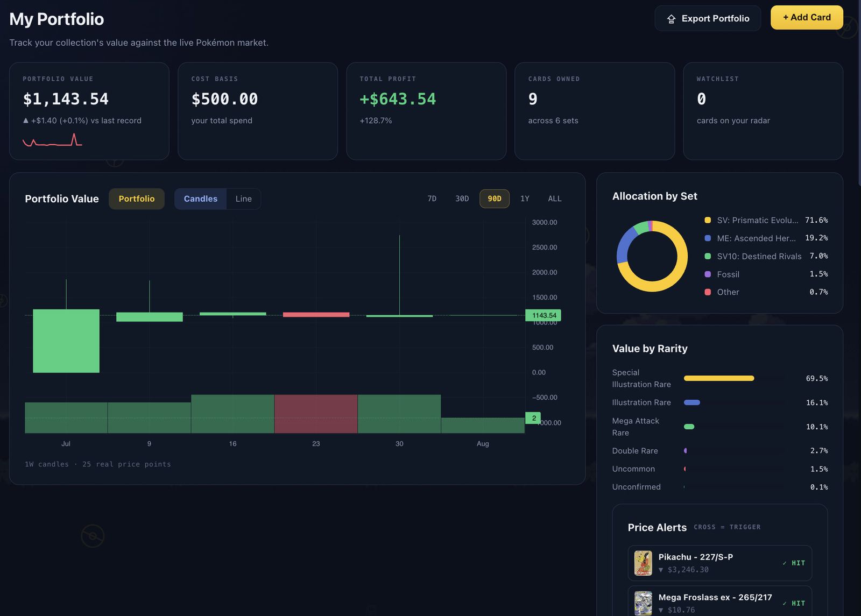Screen dimensions: 861x616
Task: Click the Mega Attack Rare green bar
Action: point(689,427)
